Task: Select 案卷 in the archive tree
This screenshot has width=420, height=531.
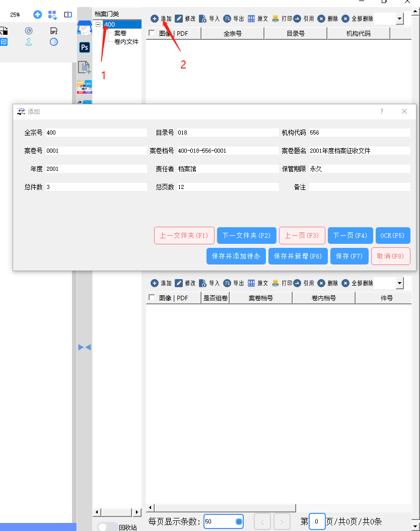Action: (120, 33)
